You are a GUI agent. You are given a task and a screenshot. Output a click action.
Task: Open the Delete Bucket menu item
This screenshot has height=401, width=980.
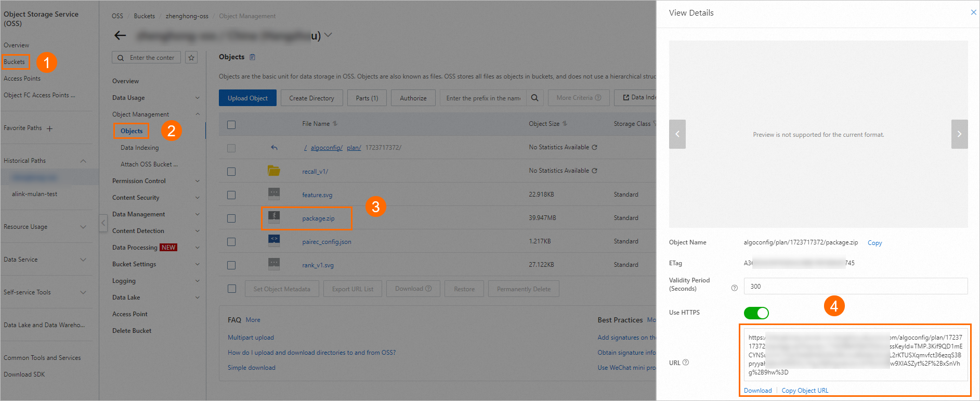click(132, 331)
